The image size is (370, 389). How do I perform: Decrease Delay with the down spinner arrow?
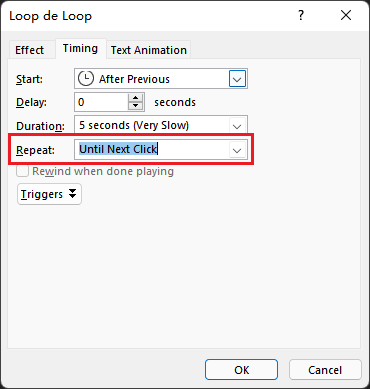[x=135, y=106]
